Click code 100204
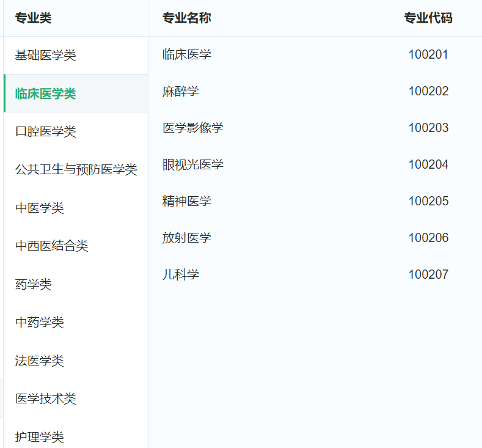This screenshot has height=448, width=482. (428, 164)
